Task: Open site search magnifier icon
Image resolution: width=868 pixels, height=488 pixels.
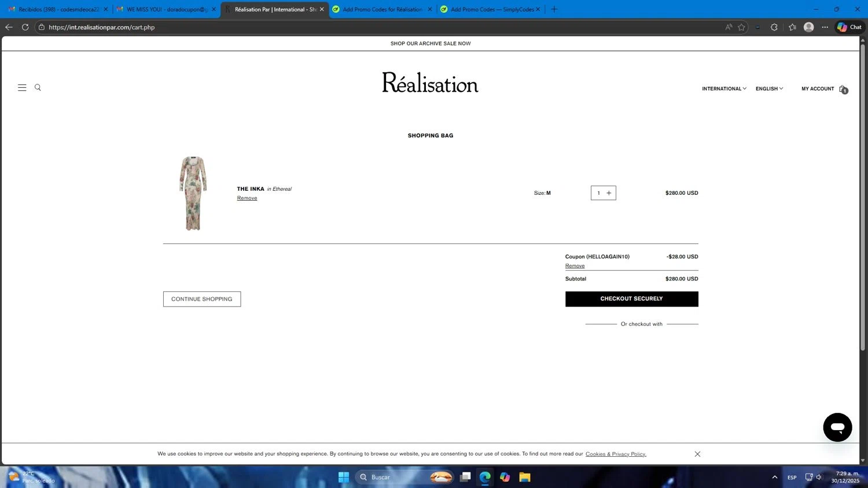Action: [x=38, y=88]
